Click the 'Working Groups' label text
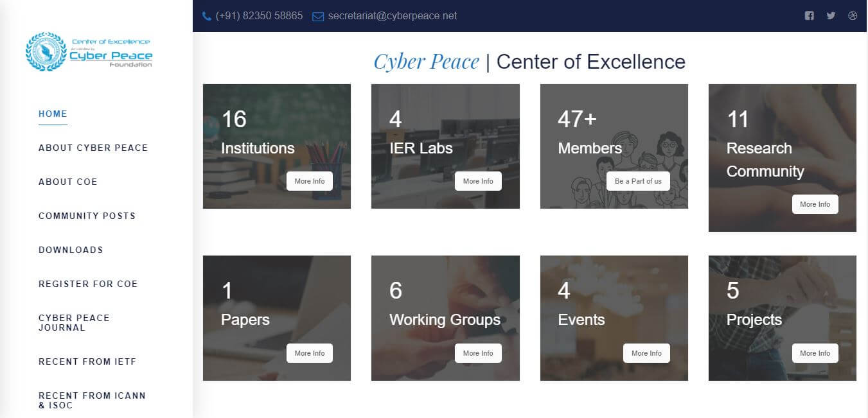 [x=445, y=320]
